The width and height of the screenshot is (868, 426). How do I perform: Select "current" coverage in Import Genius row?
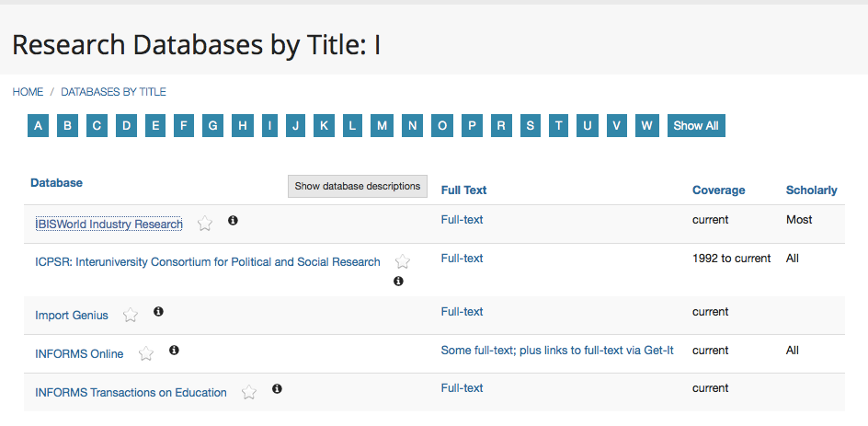[x=710, y=311]
